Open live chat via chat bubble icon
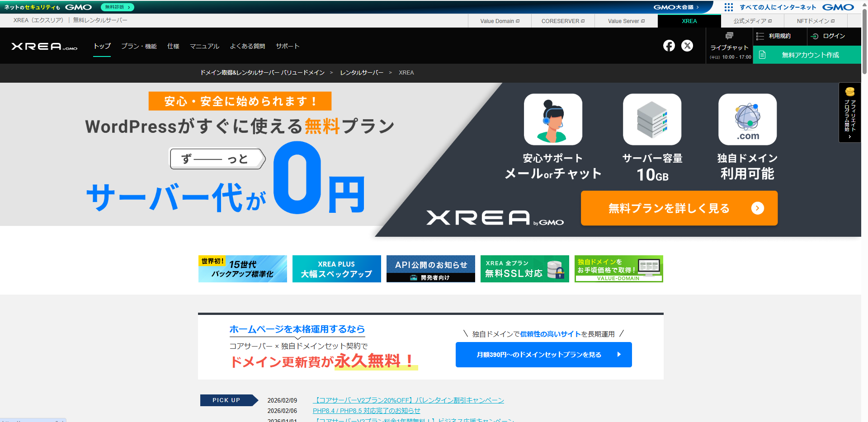The width and height of the screenshot is (868, 422). coord(729,36)
